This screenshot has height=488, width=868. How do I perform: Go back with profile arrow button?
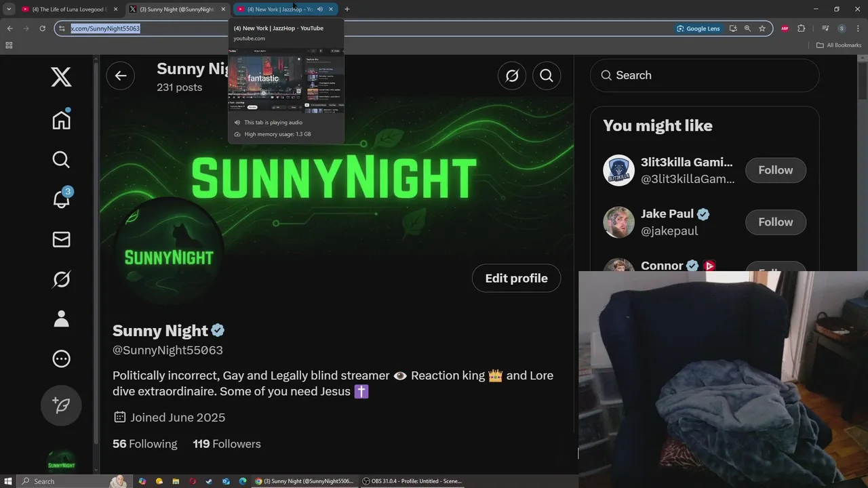pos(120,75)
